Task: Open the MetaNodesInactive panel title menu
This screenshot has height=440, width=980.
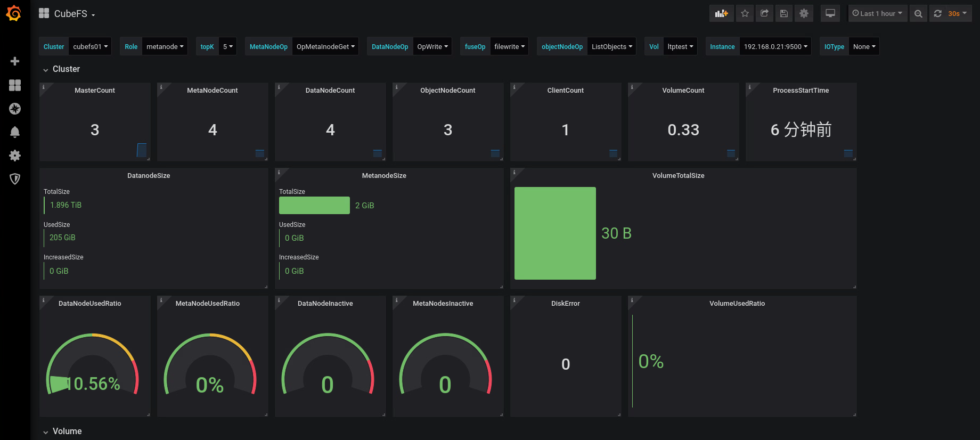Action: pos(443,304)
